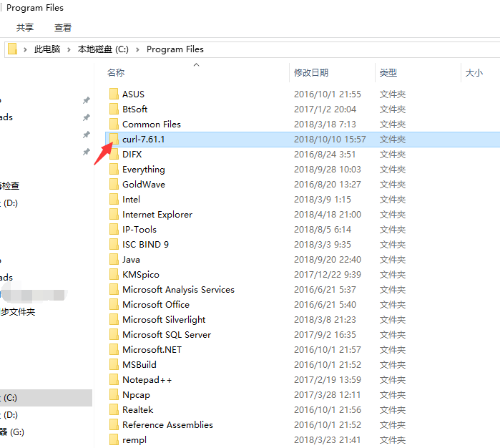Select the Microsoft Analysis Services folder name
This screenshot has width=500, height=448.
tap(178, 289)
